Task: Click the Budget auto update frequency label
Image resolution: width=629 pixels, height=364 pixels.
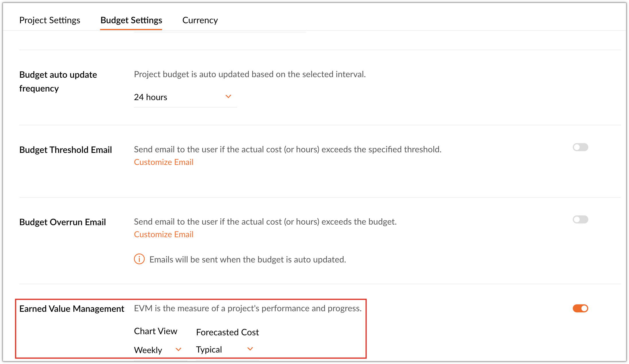Action: pos(58,81)
